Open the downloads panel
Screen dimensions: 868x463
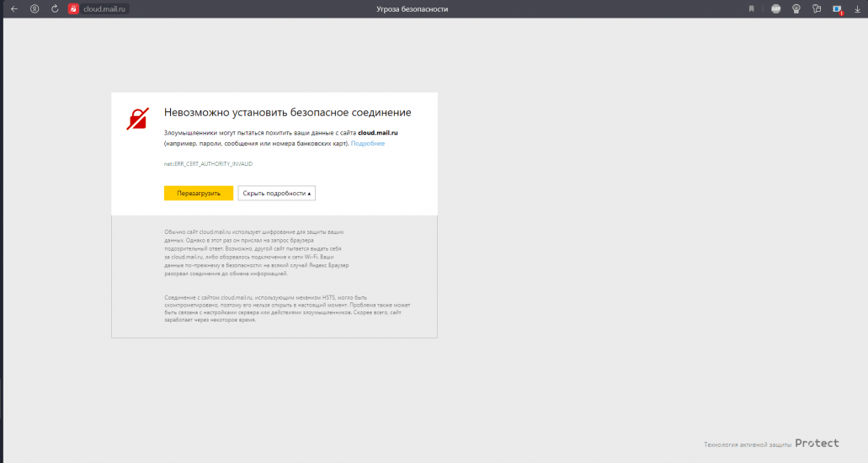(x=857, y=8)
